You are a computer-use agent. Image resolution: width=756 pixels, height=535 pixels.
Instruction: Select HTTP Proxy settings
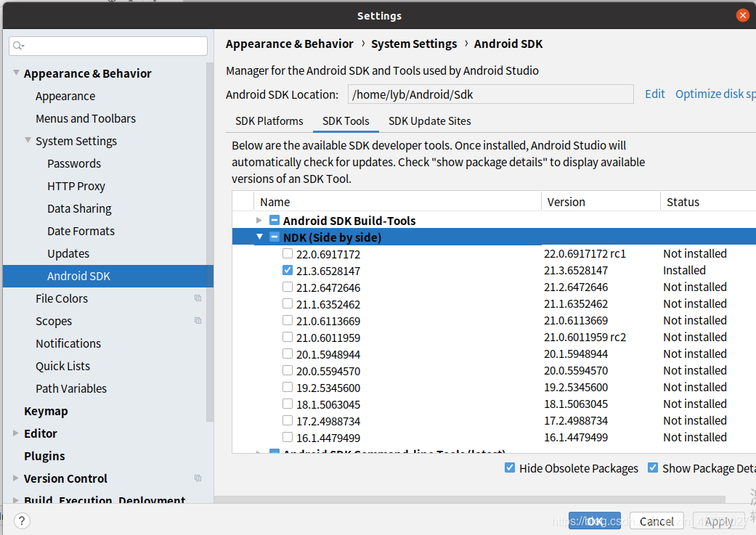coord(76,186)
